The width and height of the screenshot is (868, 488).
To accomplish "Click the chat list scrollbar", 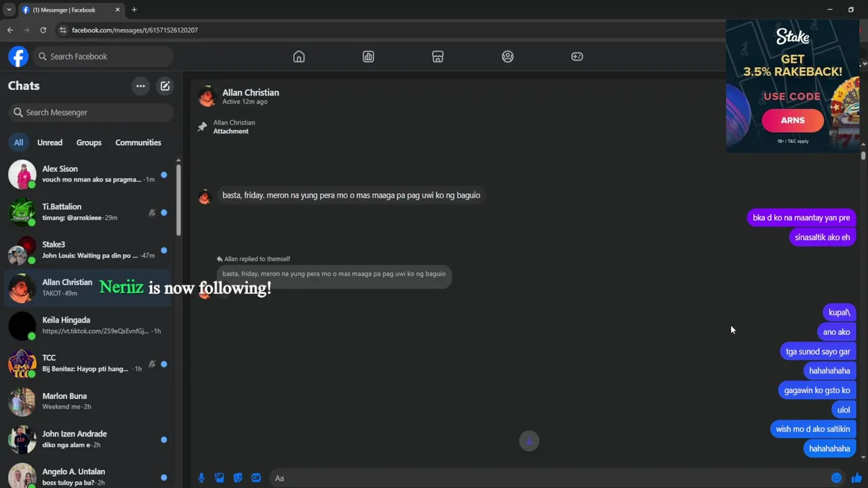I will pyautogui.click(x=178, y=200).
